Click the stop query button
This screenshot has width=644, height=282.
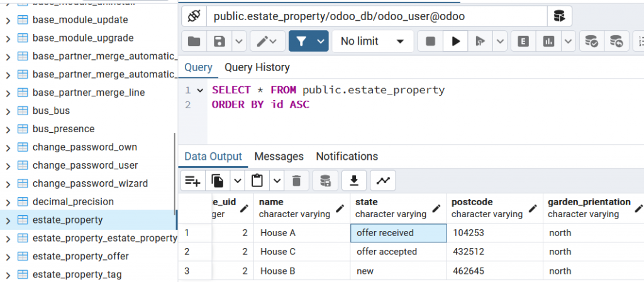(x=431, y=42)
